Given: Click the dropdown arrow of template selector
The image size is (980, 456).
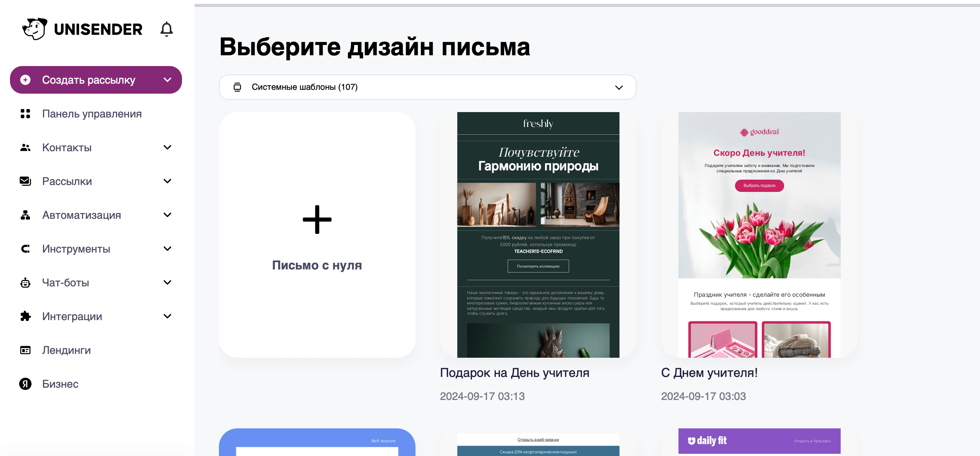Looking at the screenshot, I should click(619, 88).
